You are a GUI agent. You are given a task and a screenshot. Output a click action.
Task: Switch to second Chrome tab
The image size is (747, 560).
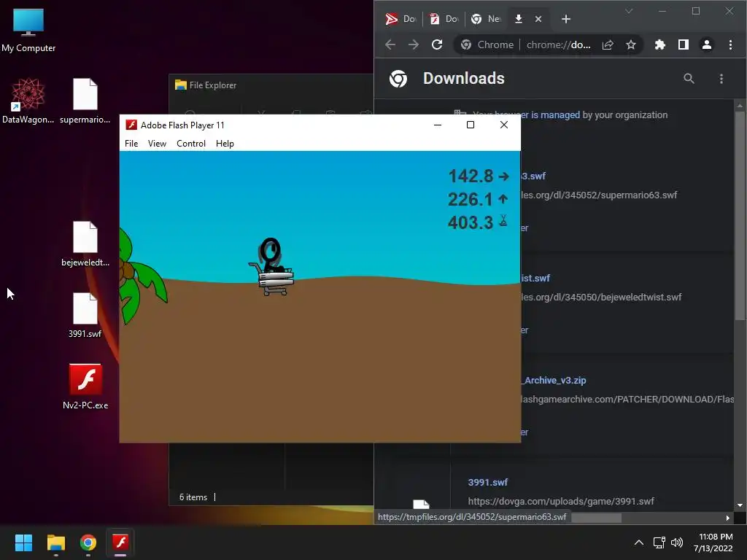coord(444,19)
